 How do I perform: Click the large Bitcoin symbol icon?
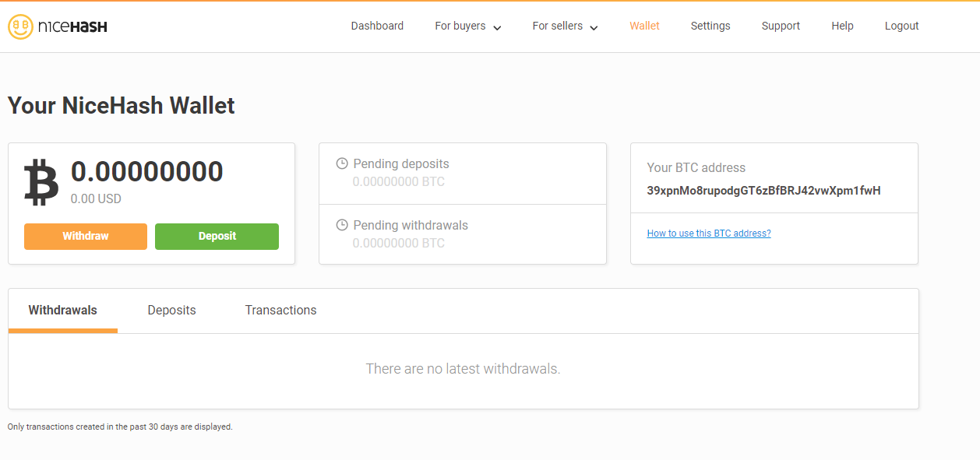click(41, 182)
